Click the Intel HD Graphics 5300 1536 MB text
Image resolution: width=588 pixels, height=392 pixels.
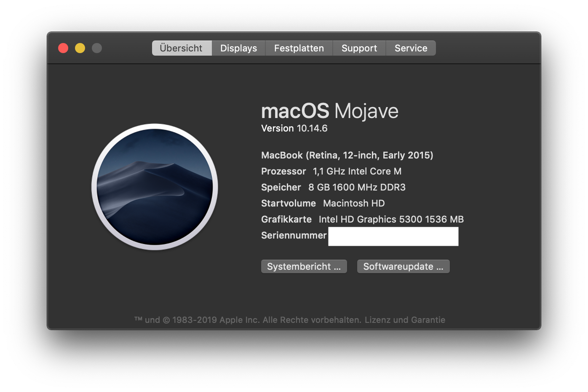point(391,219)
